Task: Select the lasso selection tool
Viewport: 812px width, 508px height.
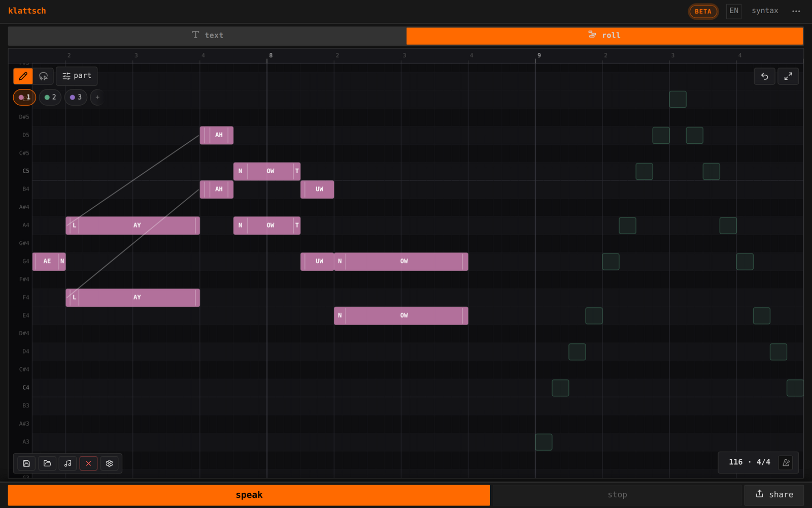Action: pyautogui.click(x=43, y=76)
